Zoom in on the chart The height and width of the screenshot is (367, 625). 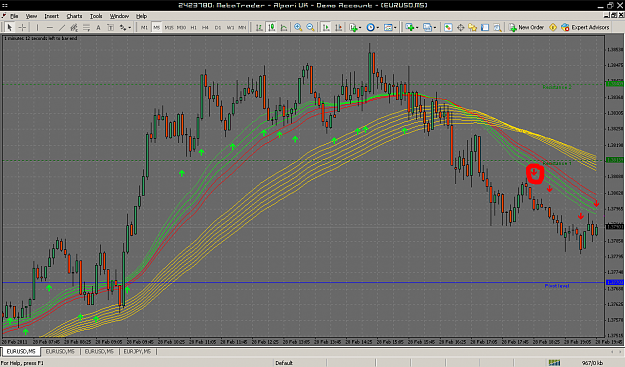tap(298, 27)
